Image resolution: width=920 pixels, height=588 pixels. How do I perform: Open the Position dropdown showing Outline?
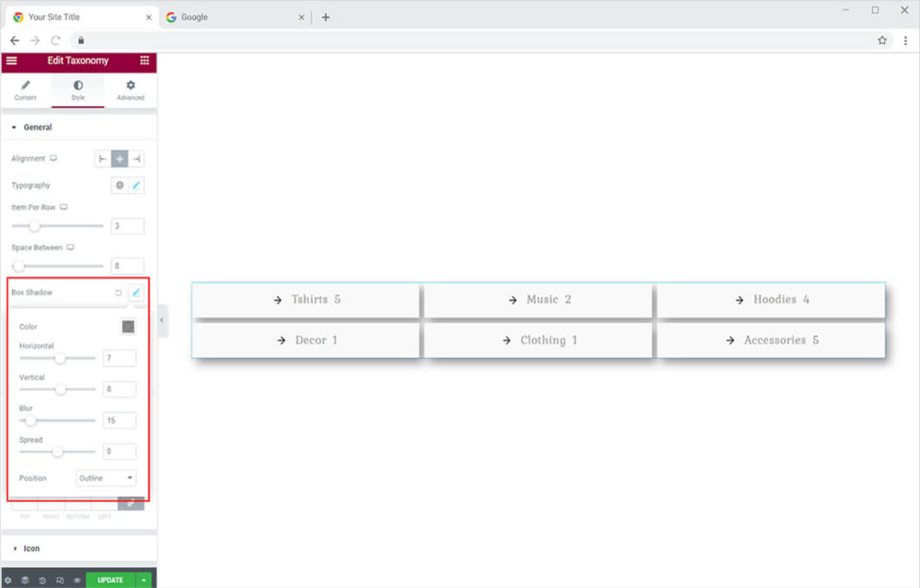click(x=106, y=478)
